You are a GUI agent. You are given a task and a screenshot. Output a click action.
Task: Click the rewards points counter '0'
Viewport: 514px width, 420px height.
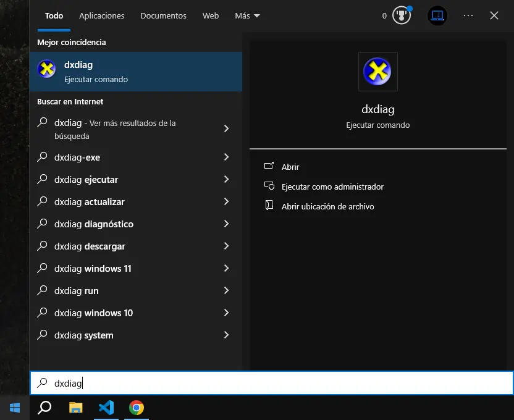coord(384,15)
